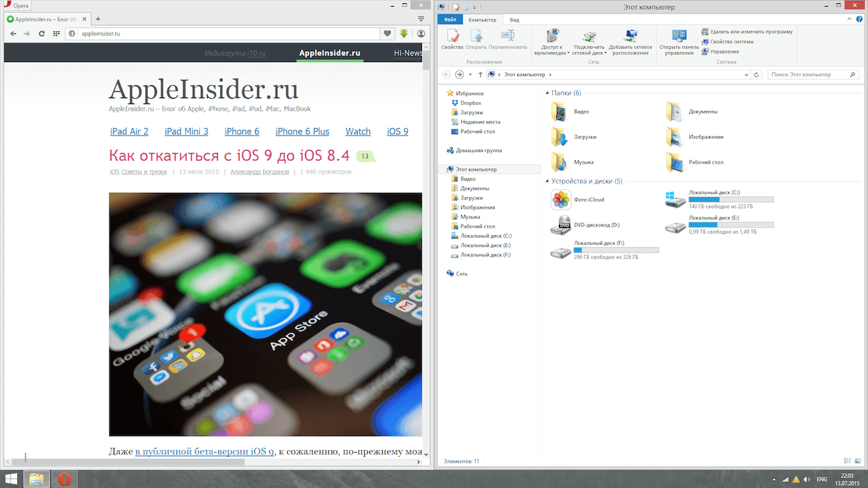
Task: Select Локальный диск (C:) in navigation tree
Action: coord(481,236)
